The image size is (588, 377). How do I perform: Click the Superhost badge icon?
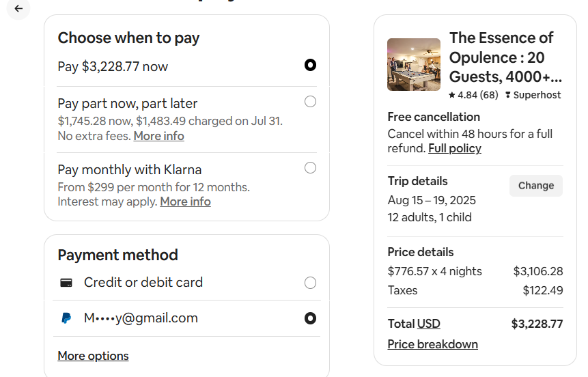[508, 95]
